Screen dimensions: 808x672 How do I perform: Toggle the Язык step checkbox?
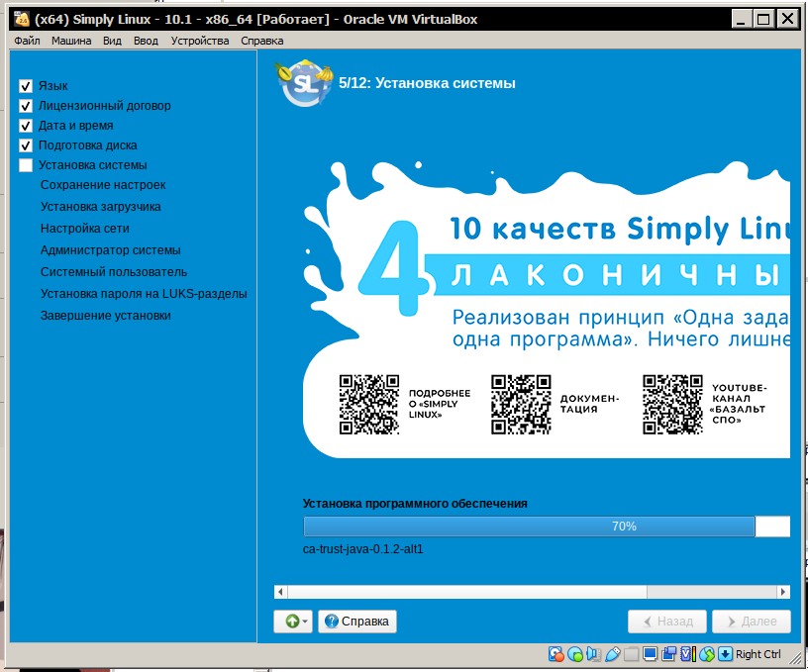pyautogui.click(x=26, y=86)
